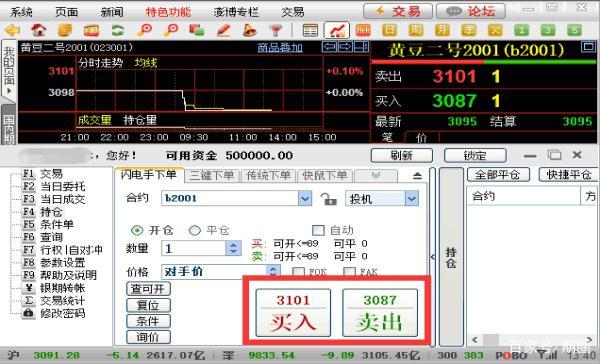Image resolution: width=600 pixels, height=364 pixels.
Task: Enable the 自动 checkbox
Action: (318, 230)
